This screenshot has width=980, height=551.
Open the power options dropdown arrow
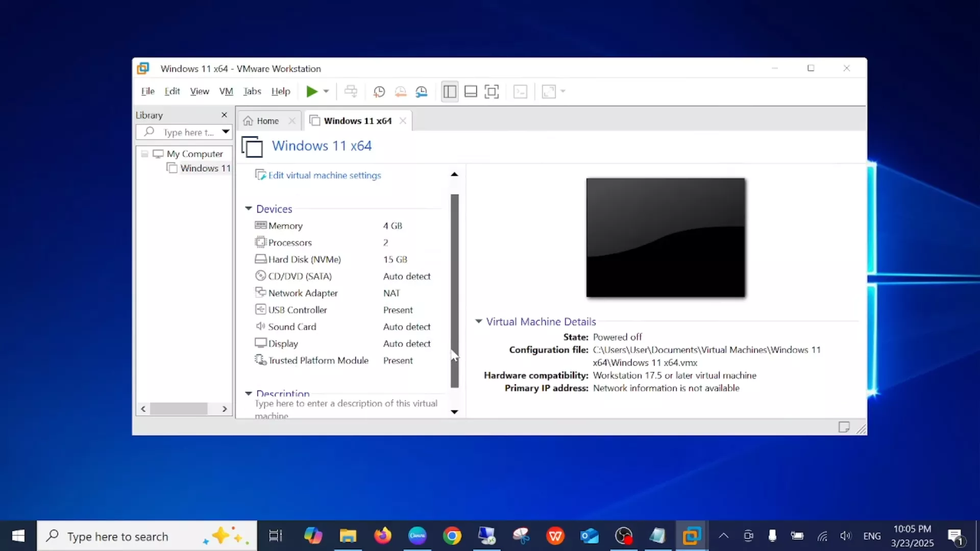coord(326,92)
